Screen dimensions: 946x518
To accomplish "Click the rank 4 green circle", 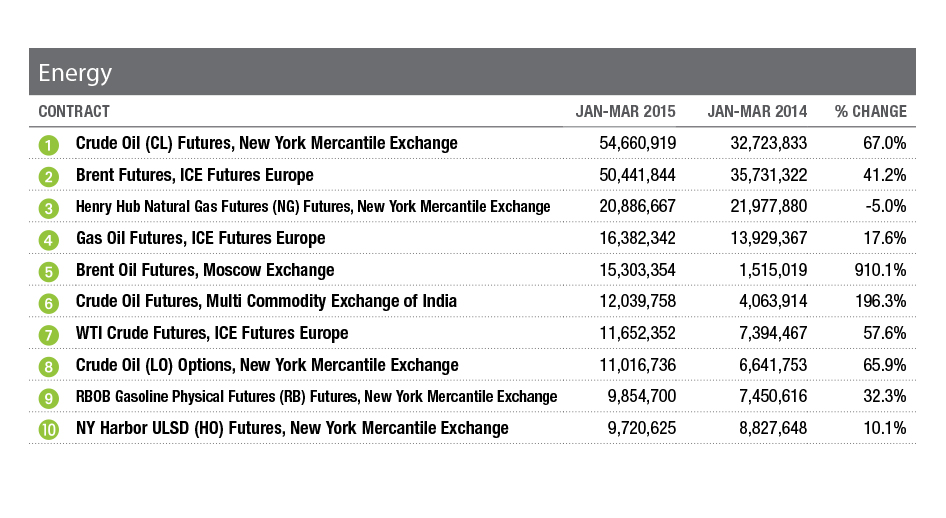I will pyautogui.click(x=49, y=239).
